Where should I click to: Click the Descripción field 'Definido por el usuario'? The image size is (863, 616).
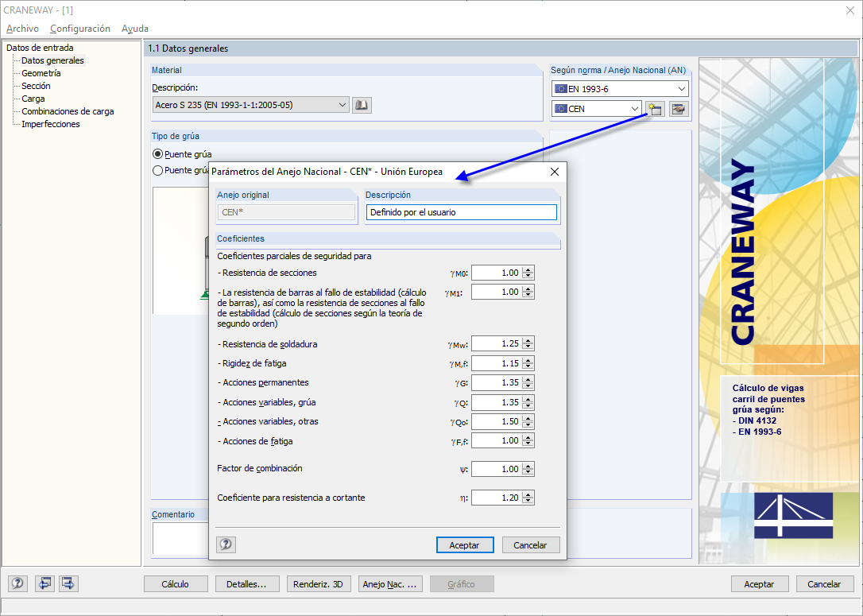(461, 212)
